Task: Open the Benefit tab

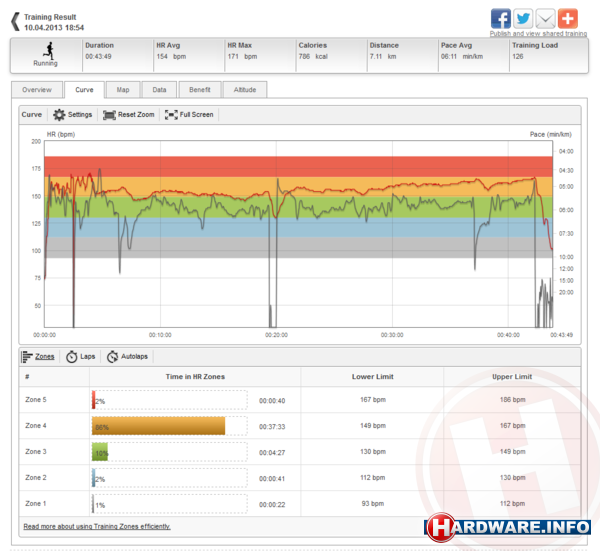Action: pos(200,90)
